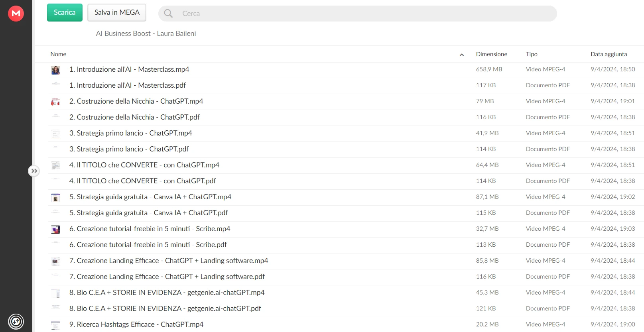644x332 pixels.
Task: Select 1. Introduzione all'AI - Masterclass.mp4
Action: tap(129, 69)
